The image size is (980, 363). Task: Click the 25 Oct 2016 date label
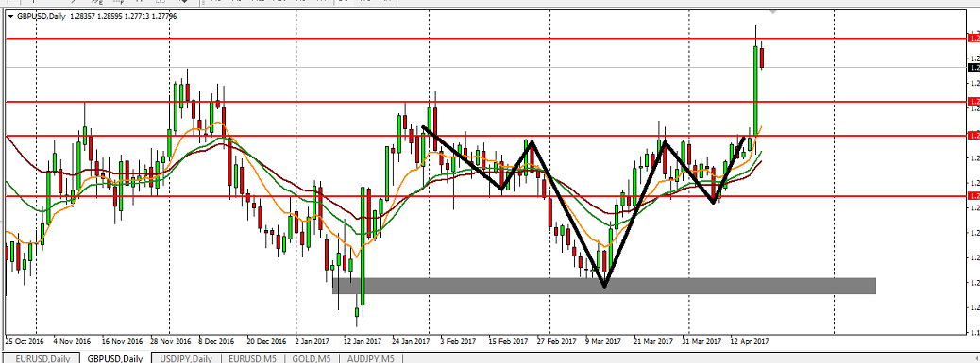(25, 342)
